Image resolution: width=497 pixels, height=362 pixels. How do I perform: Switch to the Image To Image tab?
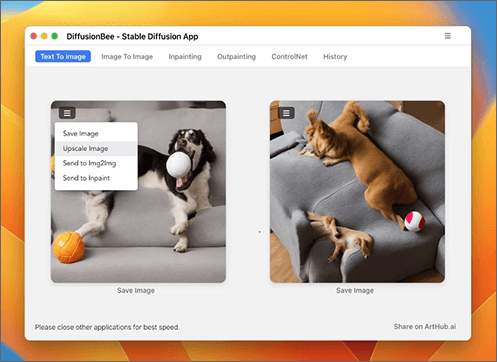pyautogui.click(x=127, y=57)
